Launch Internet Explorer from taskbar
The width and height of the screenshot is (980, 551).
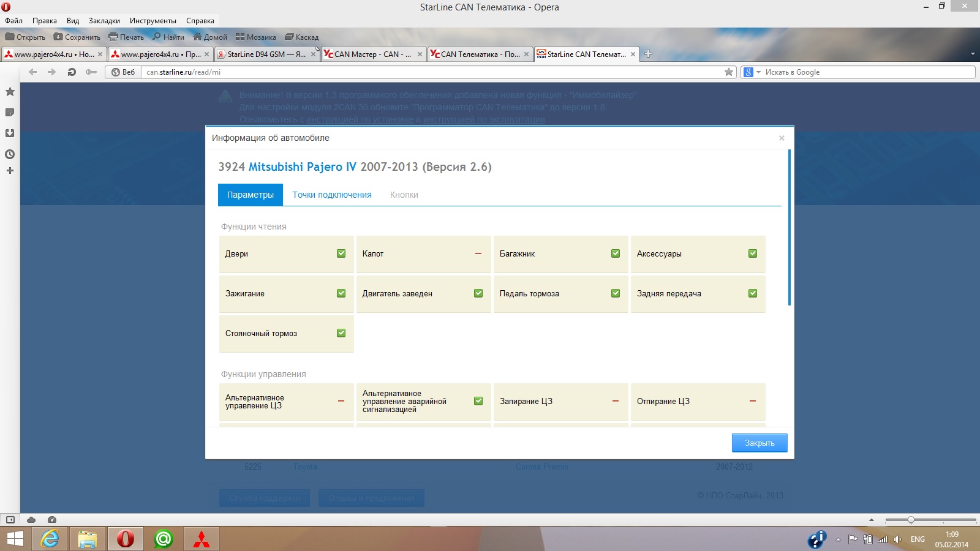coord(50,539)
